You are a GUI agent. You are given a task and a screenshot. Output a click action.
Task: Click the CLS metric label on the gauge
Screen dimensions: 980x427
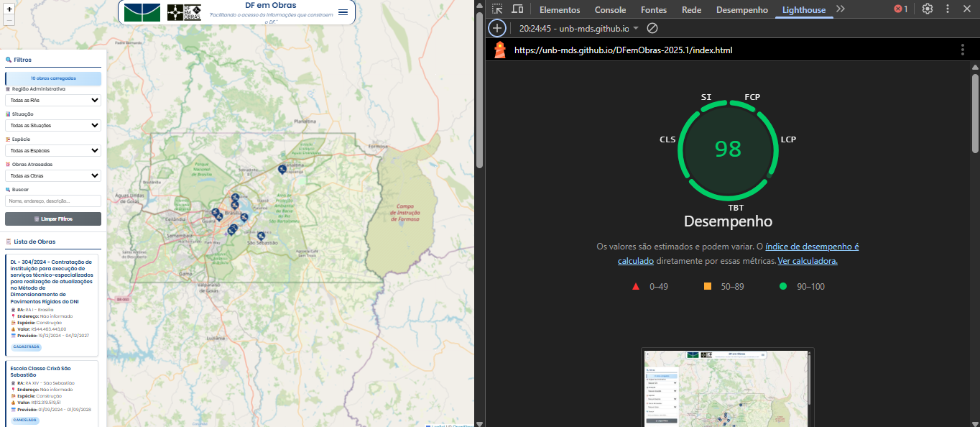[667, 139]
